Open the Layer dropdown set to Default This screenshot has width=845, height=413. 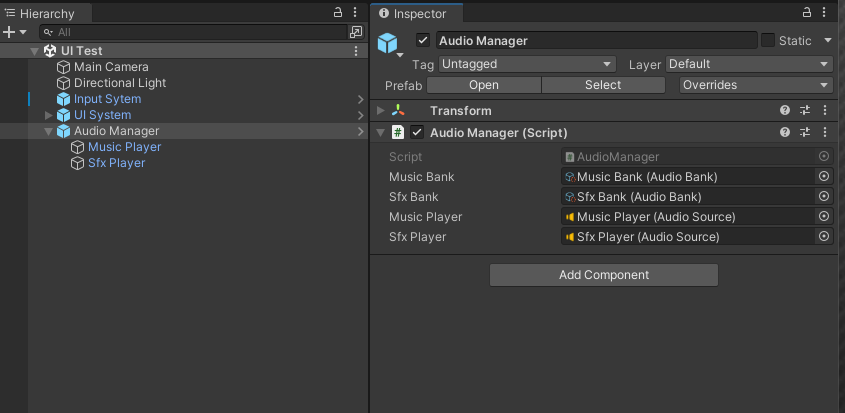[749, 64]
